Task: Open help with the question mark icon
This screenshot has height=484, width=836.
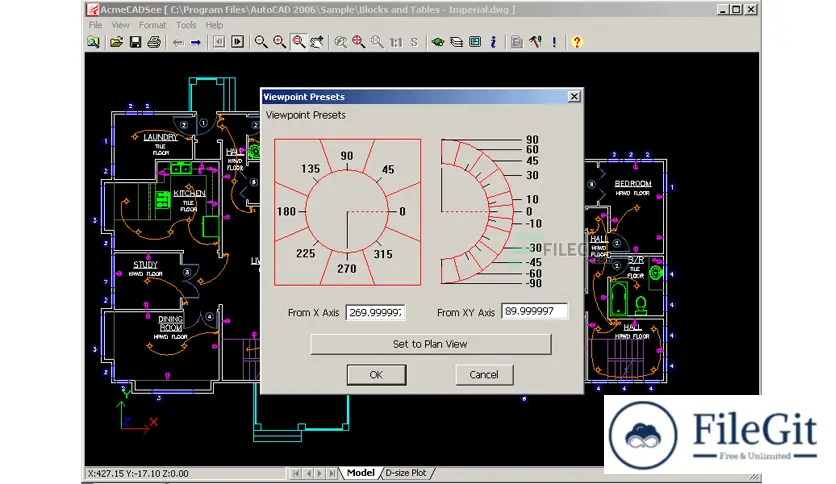Action: pos(577,42)
